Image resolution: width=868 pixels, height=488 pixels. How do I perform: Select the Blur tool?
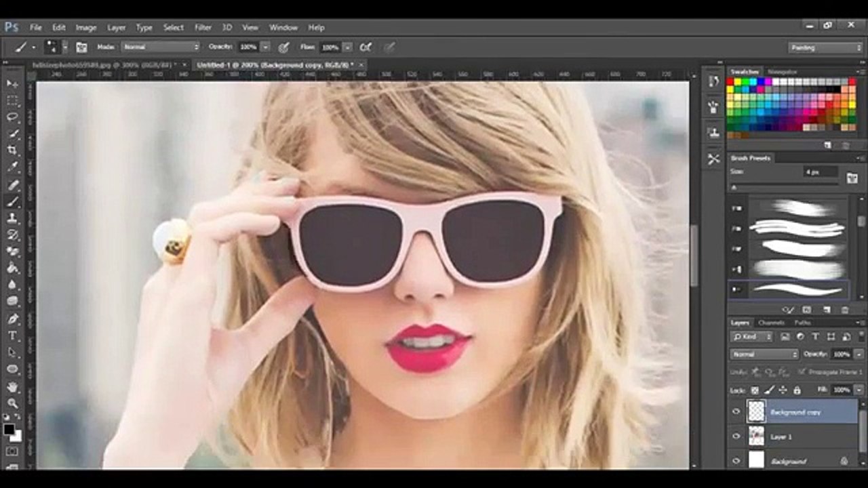[12, 285]
